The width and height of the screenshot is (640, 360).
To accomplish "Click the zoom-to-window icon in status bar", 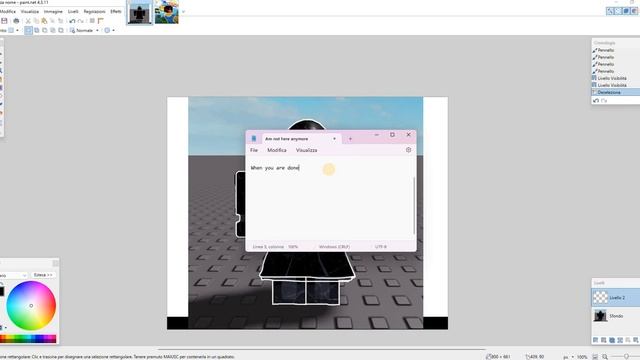I will point(595,357).
